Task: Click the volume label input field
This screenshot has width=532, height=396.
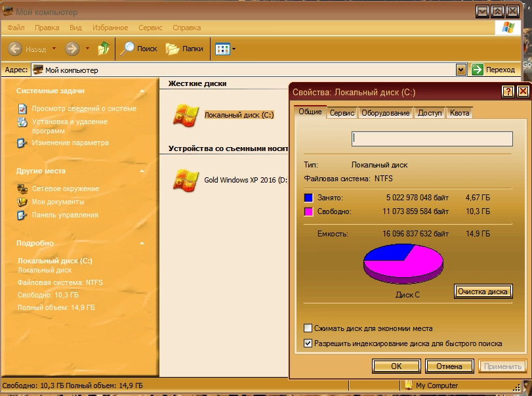Action: coord(432,139)
